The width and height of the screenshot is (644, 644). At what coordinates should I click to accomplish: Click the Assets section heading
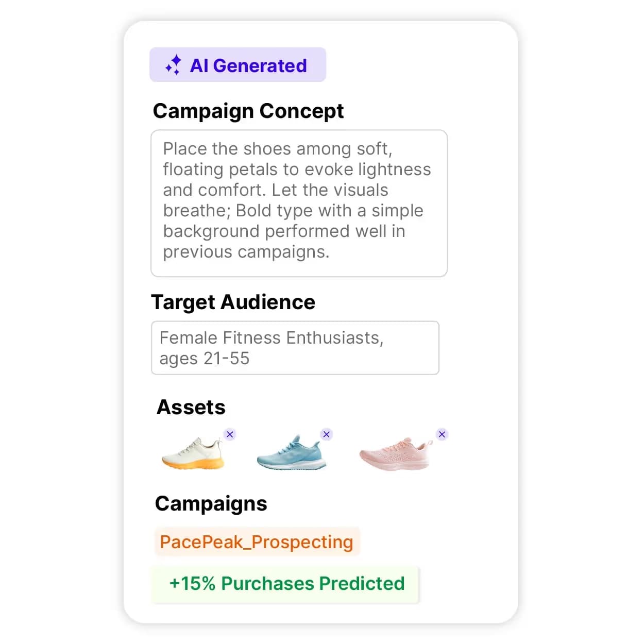tap(191, 407)
